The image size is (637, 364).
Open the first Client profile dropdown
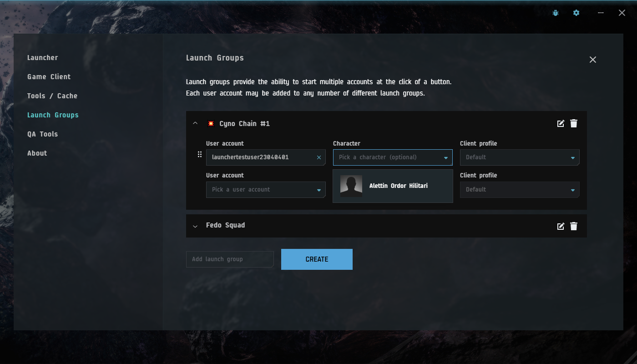coord(519,157)
